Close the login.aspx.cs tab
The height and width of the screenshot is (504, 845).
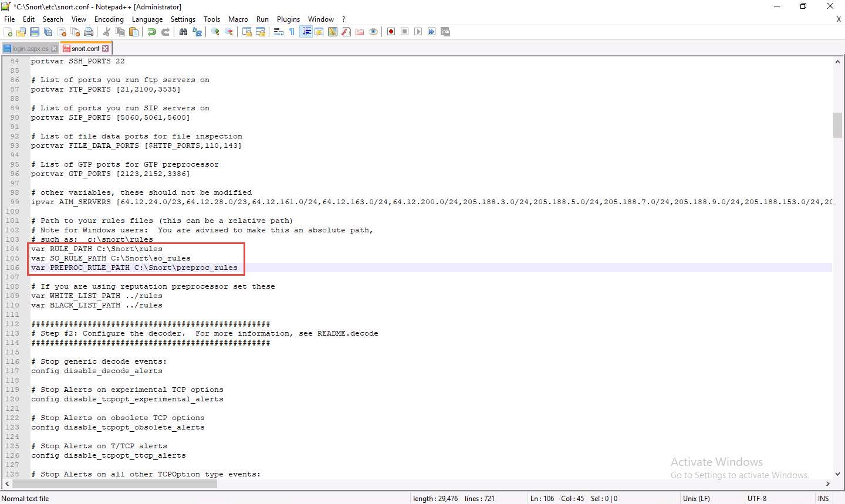pos(55,49)
